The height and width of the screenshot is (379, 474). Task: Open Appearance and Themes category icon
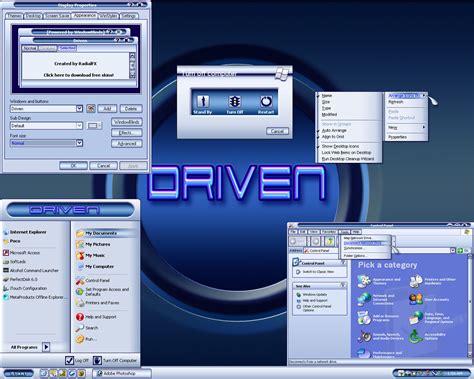[364, 281]
